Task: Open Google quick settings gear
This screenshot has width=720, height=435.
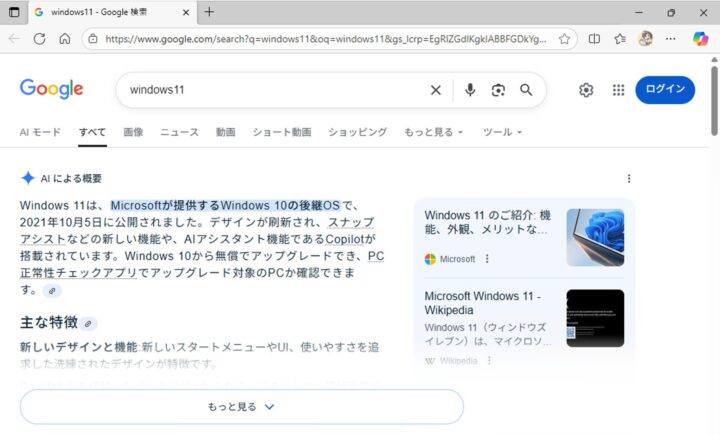Action: (x=586, y=90)
